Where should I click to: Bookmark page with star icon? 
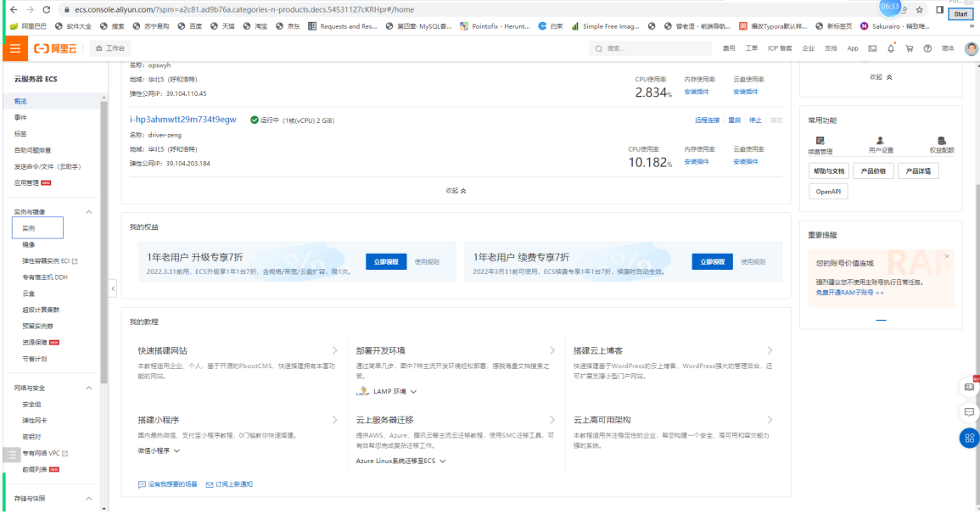[920, 9]
